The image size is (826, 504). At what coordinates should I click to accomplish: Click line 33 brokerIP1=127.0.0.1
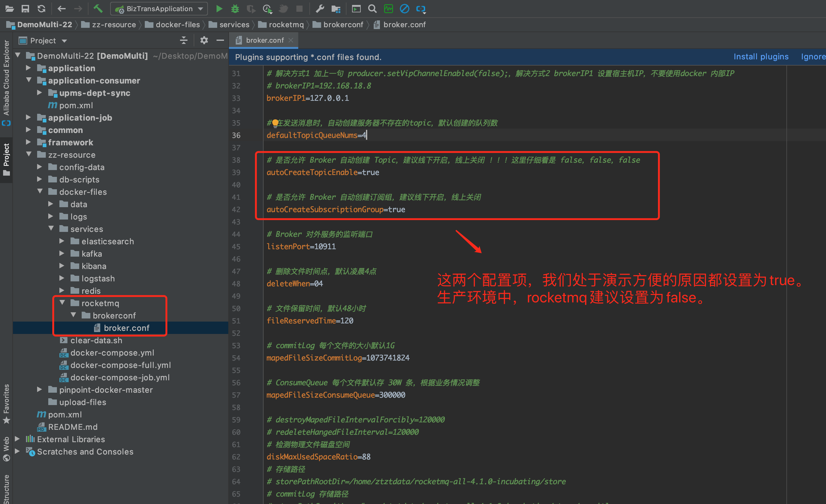pyautogui.click(x=308, y=98)
